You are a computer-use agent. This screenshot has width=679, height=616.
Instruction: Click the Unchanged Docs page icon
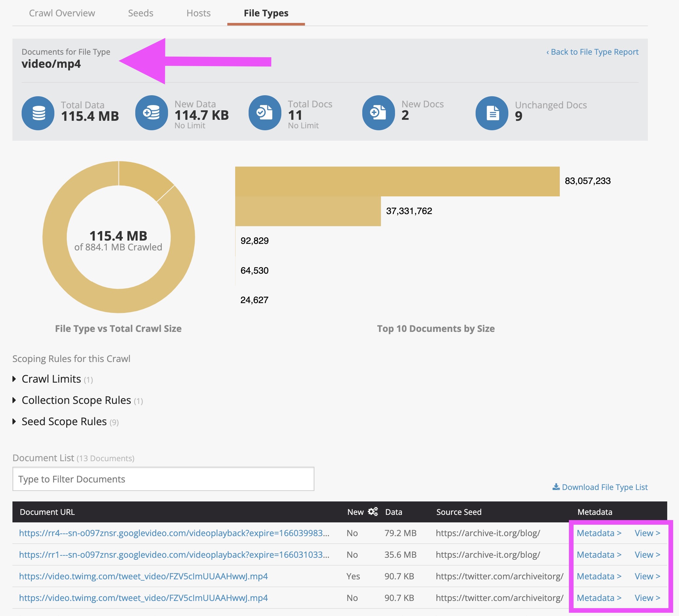pyautogui.click(x=492, y=113)
